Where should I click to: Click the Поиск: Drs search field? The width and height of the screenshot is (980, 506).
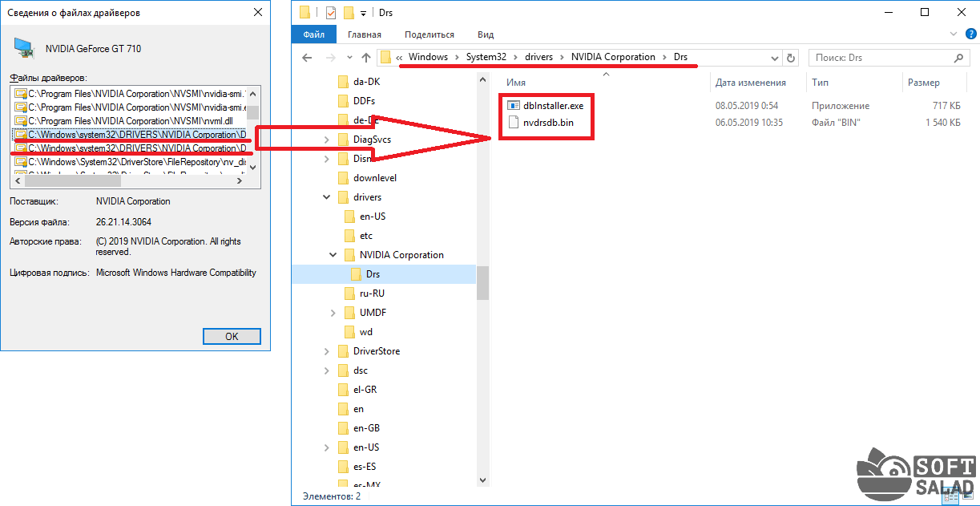click(881, 58)
